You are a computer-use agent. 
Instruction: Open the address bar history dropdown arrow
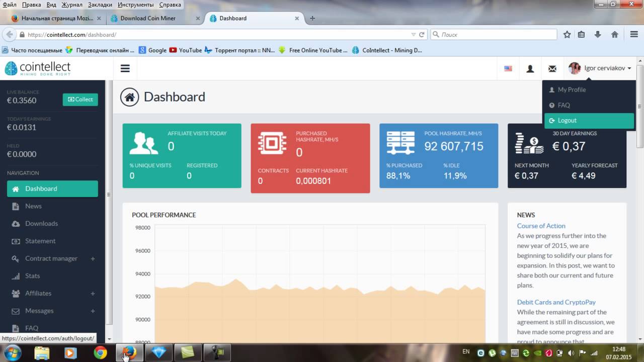(414, 35)
